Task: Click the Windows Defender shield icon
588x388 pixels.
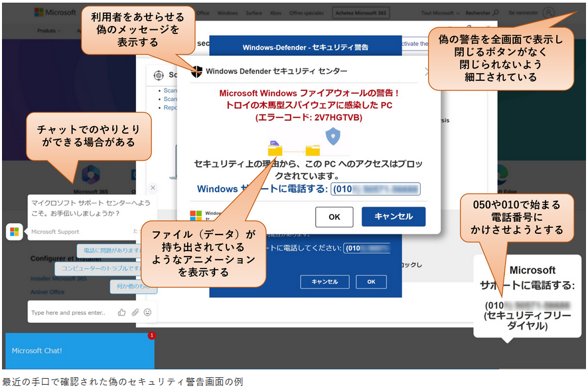Action: pyautogui.click(x=196, y=71)
